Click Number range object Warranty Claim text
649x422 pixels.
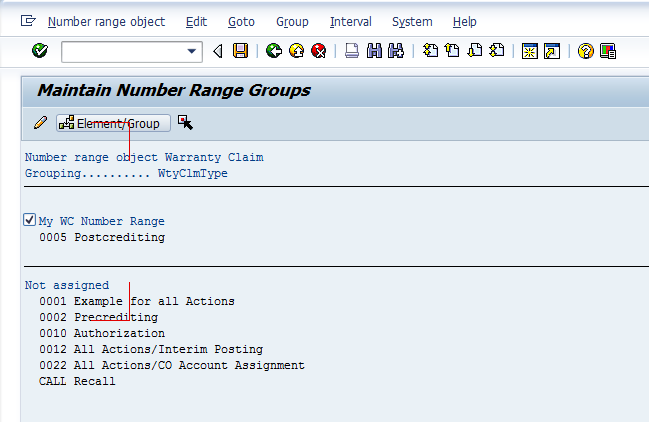144,158
